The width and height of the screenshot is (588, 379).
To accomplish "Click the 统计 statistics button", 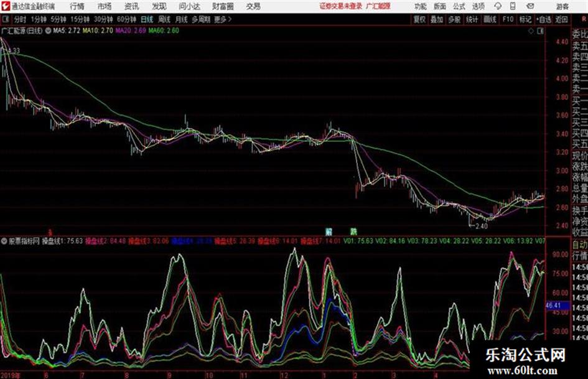I will click(x=472, y=19).
